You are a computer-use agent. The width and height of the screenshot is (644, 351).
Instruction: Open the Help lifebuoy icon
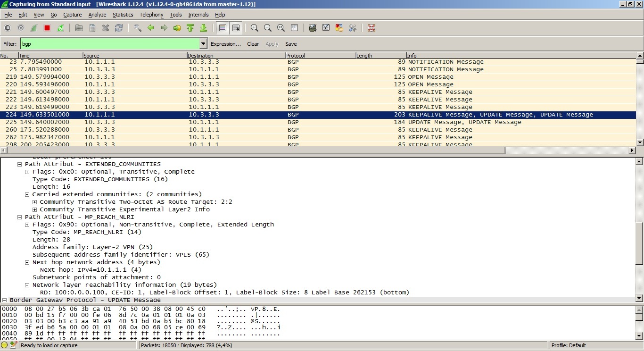372,28
